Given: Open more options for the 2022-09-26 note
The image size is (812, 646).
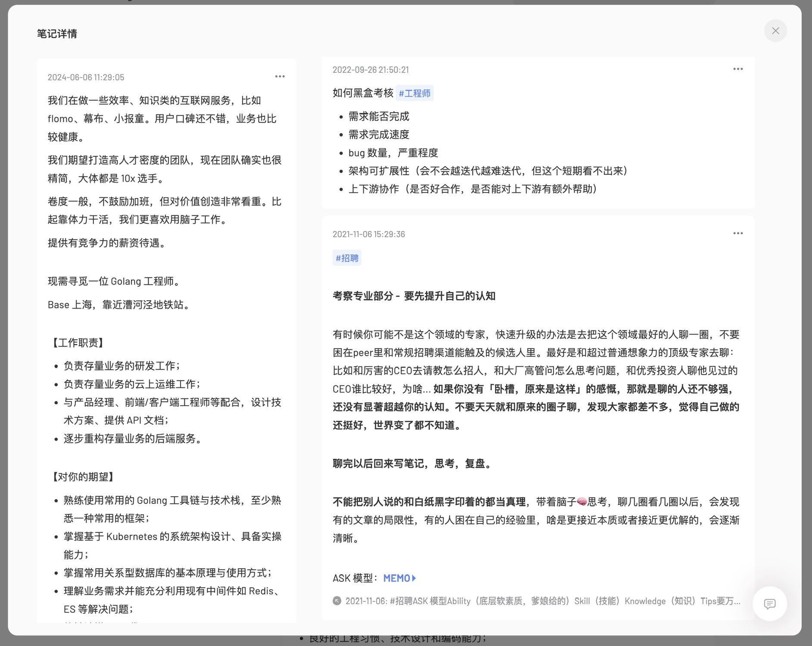Looking at the screenshot, I should pos(737,69).
